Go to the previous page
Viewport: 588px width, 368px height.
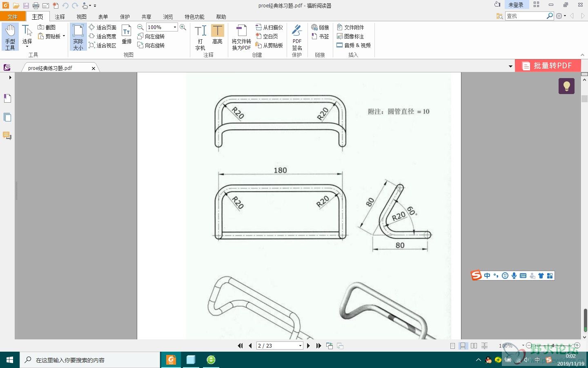coord(250,346)
